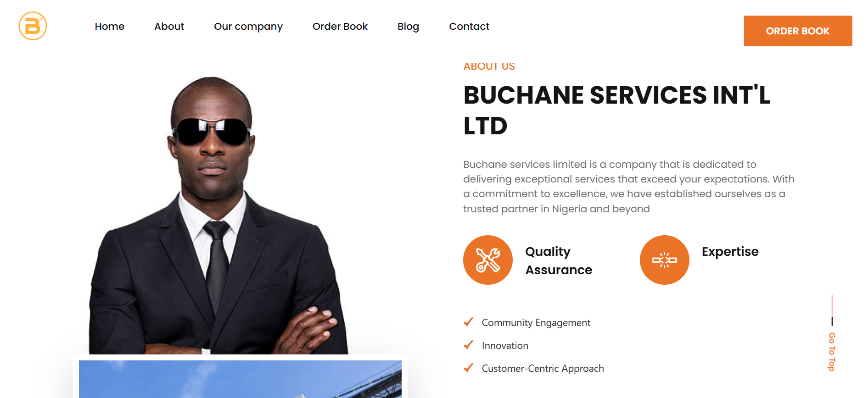Image resolution: width=868 pixels, height=398 pixels.
Task: Click the orange B logo icon
Action: [x=33, y=26]
